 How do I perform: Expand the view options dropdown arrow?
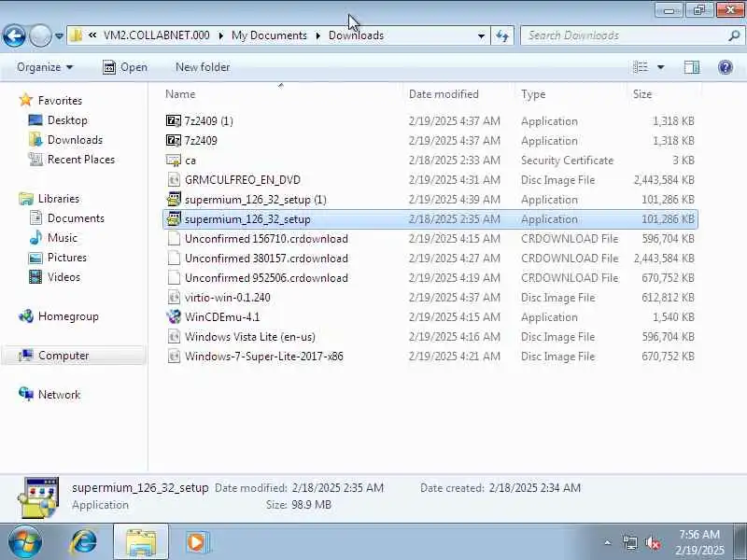[661, 67]
